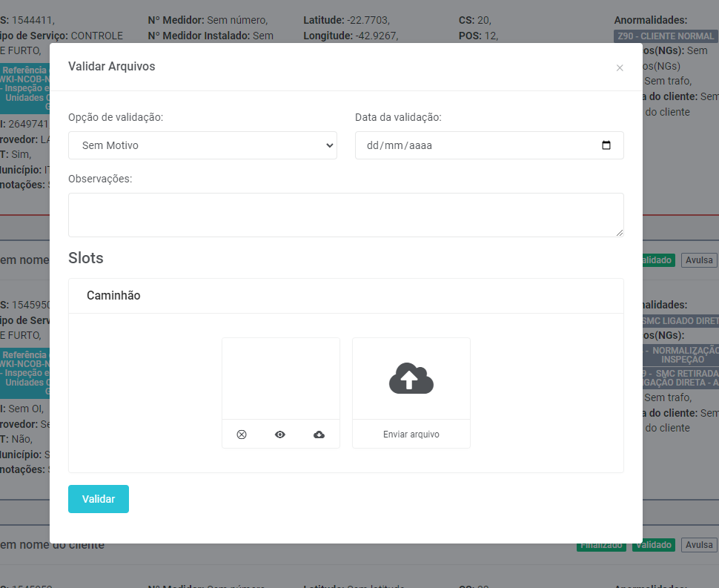Select the year segment of the date

[420, 146]
